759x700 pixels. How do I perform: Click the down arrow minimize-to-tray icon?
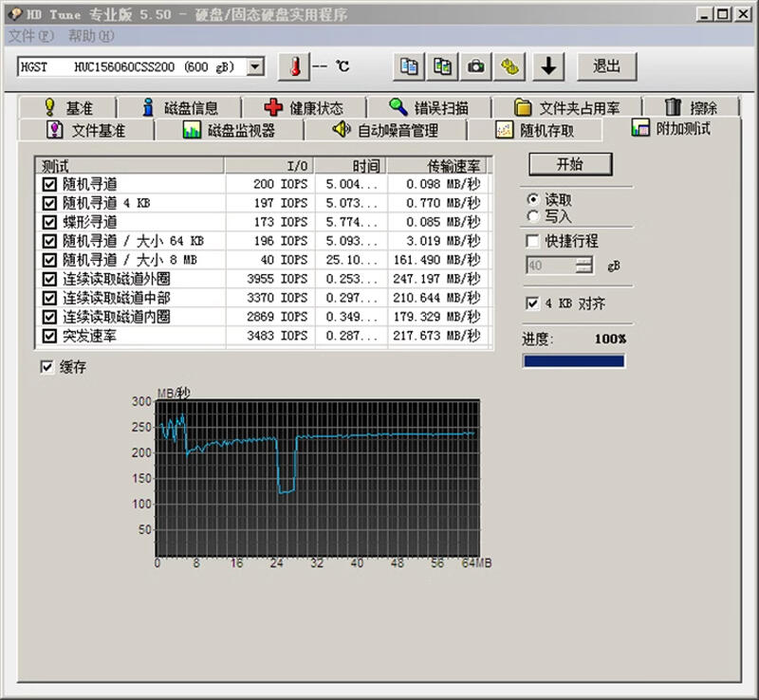coord(548,66)
